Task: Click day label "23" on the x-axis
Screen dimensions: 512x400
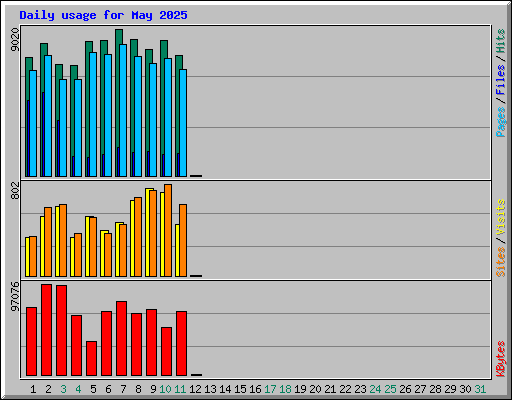Action: pos(360,389)
